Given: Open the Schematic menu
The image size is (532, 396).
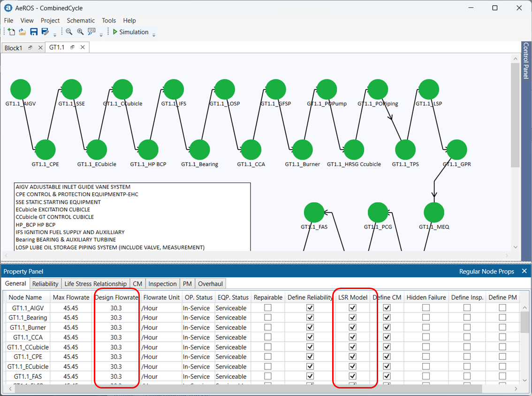Looking at the screenshot, I should (81, 20).
